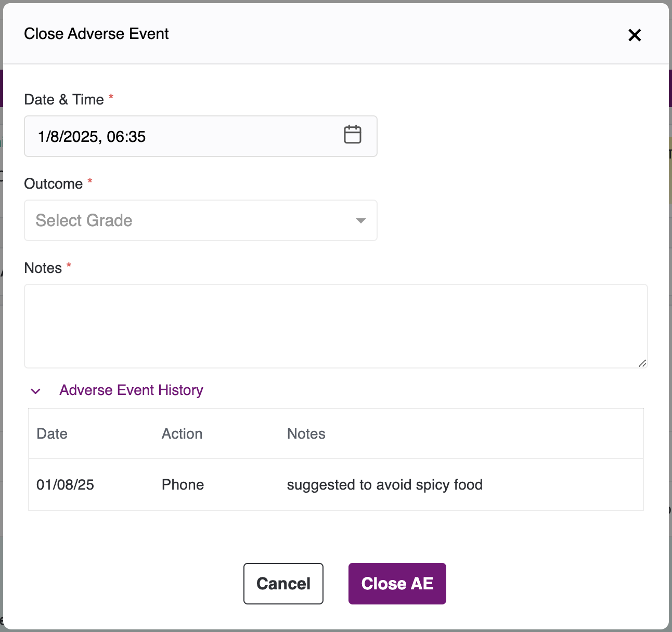Click the Outcome dropdown arrow
This screenshot has height=632, width=672.
(x=360, y=220)
